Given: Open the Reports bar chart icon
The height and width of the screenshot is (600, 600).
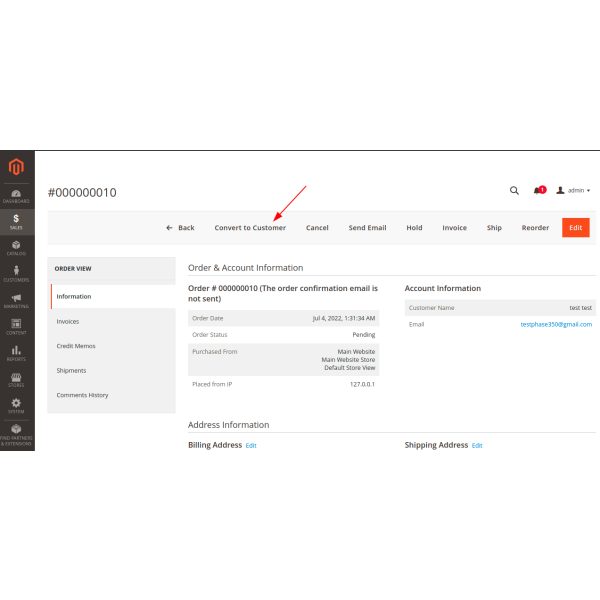Looking at the screenshot, I should click(x=16, y=352).
